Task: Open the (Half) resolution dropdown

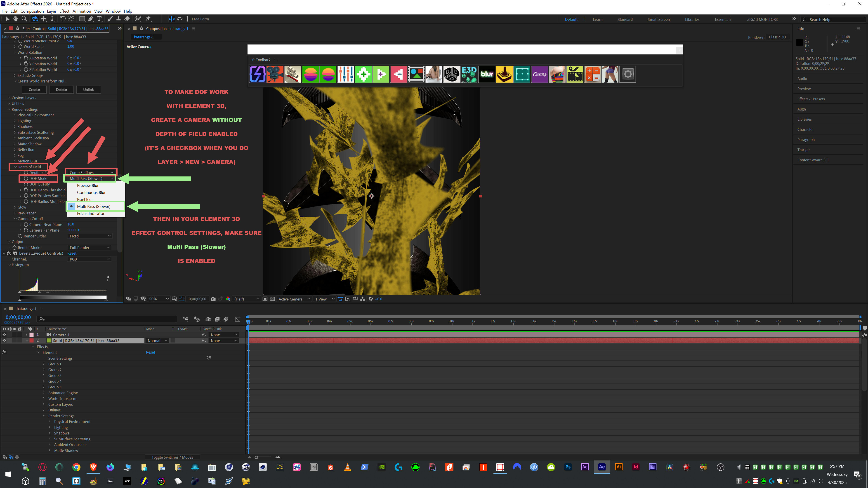Action: tap(247, 299)
